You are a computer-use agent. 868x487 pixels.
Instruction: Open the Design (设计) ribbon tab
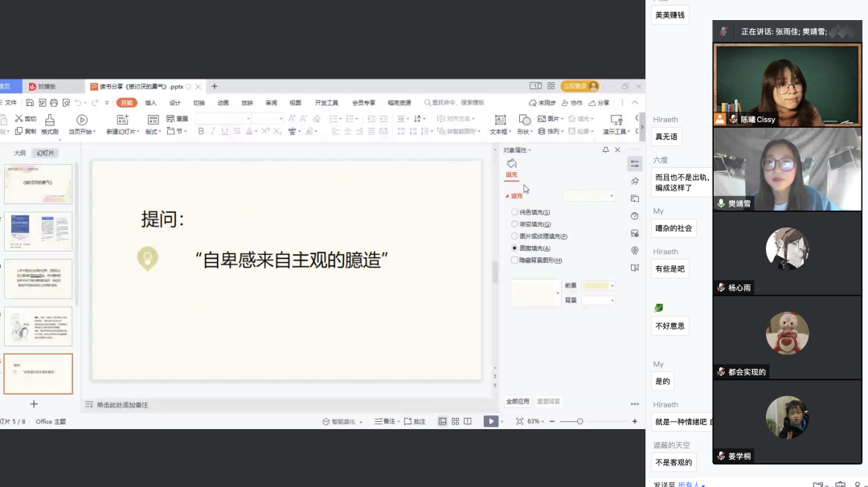pos(175,103)
